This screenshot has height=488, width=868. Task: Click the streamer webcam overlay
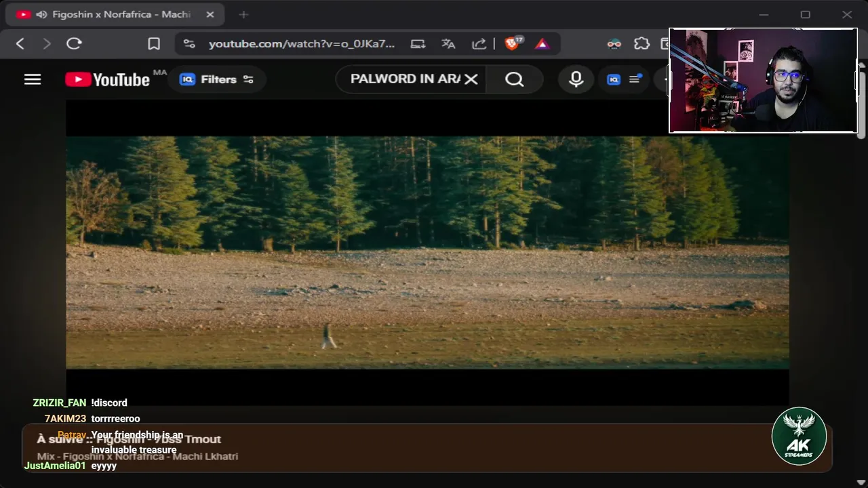pyautogui.click(x=763, y=81)
